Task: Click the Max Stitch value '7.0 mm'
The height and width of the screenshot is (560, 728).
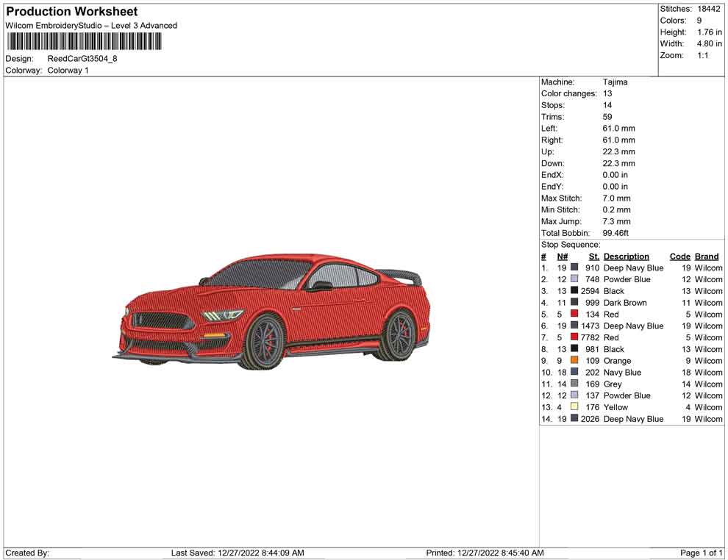Action: click(616, 198)
